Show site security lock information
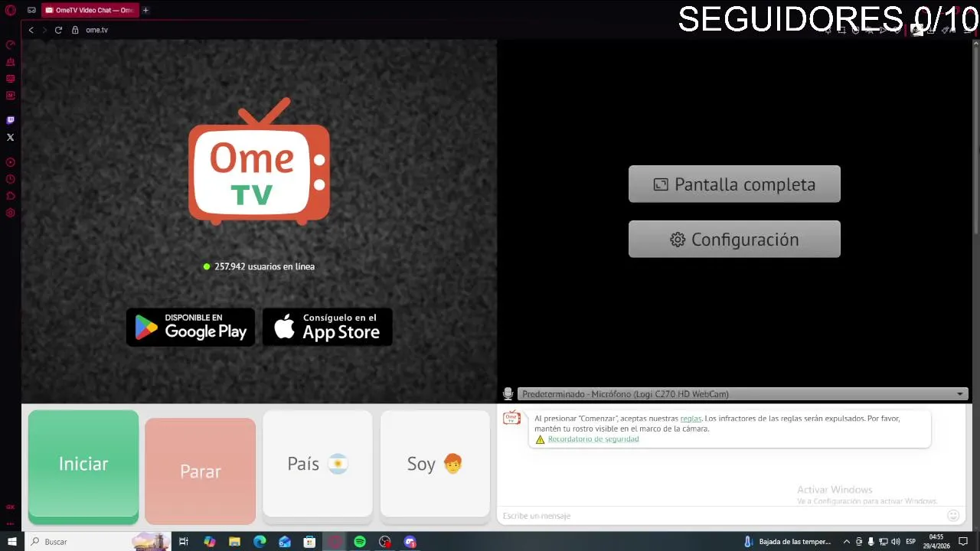Image resolution: width=980 pixels, height=551 pixels. pos(75,30)
